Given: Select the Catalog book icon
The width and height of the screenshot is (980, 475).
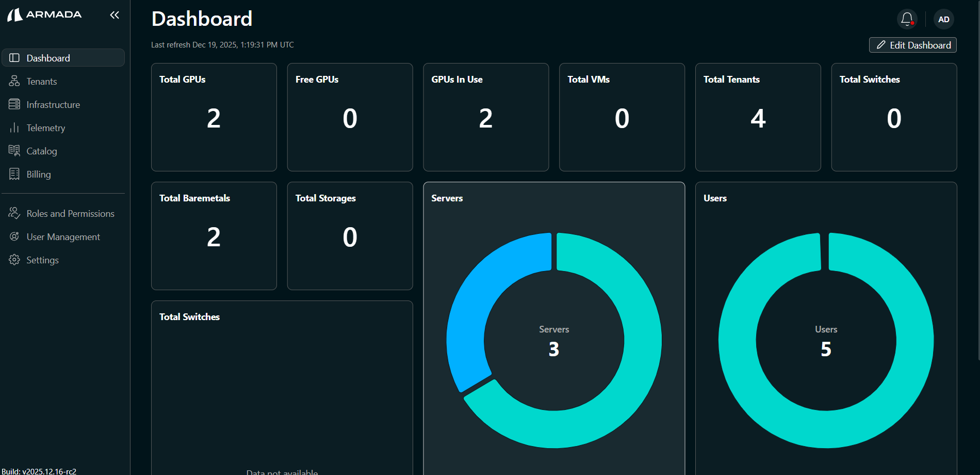Looking at the screenshot, I should 14,150.
